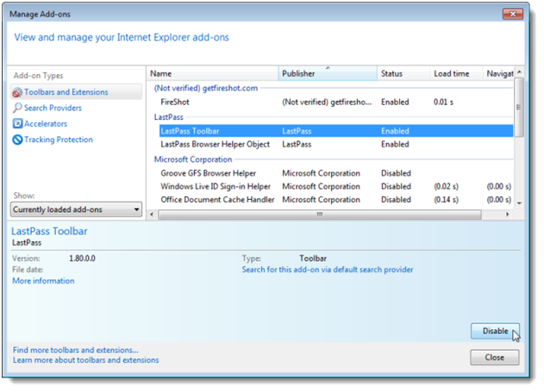Sort by the Status column header
This screenshot has width=544, height=392.
(x=403, y=73)
